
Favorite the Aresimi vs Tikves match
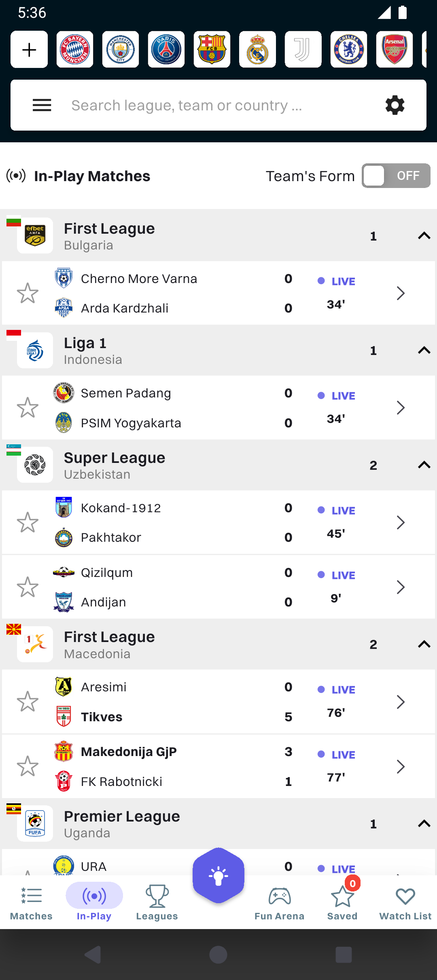28,701
